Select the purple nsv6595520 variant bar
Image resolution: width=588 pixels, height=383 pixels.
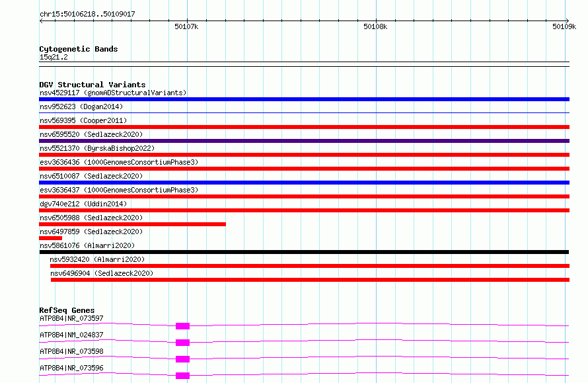(x=304, y=141)
